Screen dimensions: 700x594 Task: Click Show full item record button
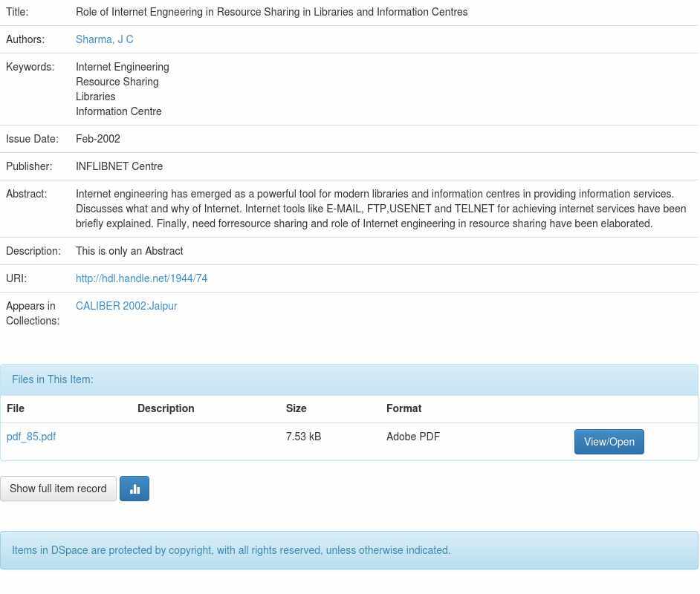click(58, 489)
